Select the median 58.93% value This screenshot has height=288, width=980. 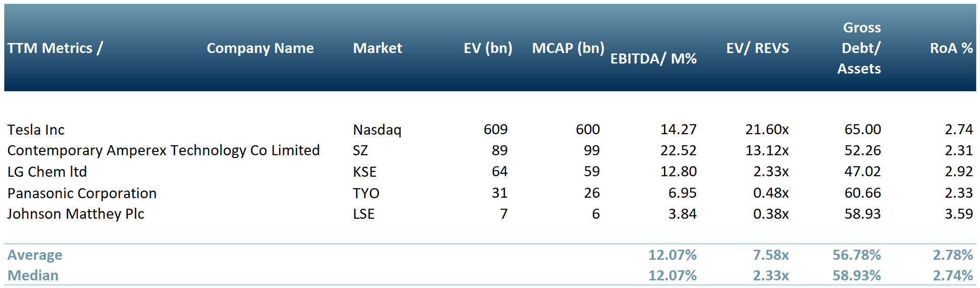click(x=856, y=276)
